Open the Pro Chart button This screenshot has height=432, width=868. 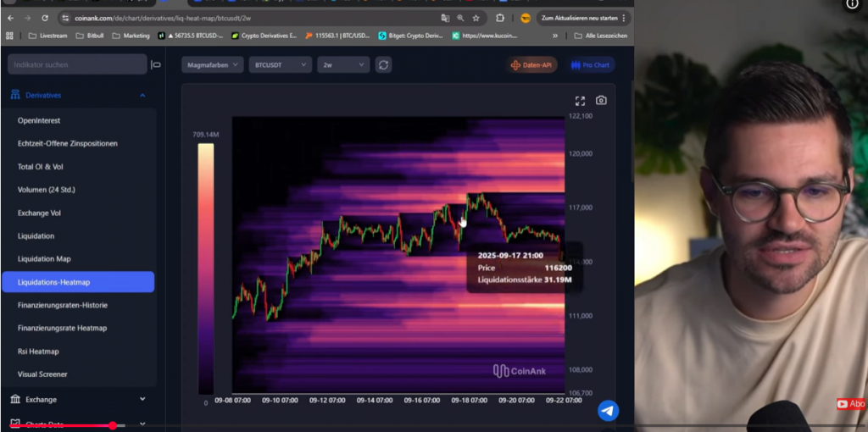tap(591, 65)
